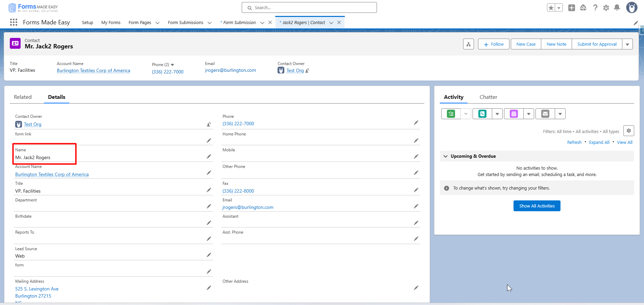Image resolution: width=644 pixels, height=305 pixels.
Task: Expand the Phone (2) dropdown arrow
Action: (x=172, y=65)
